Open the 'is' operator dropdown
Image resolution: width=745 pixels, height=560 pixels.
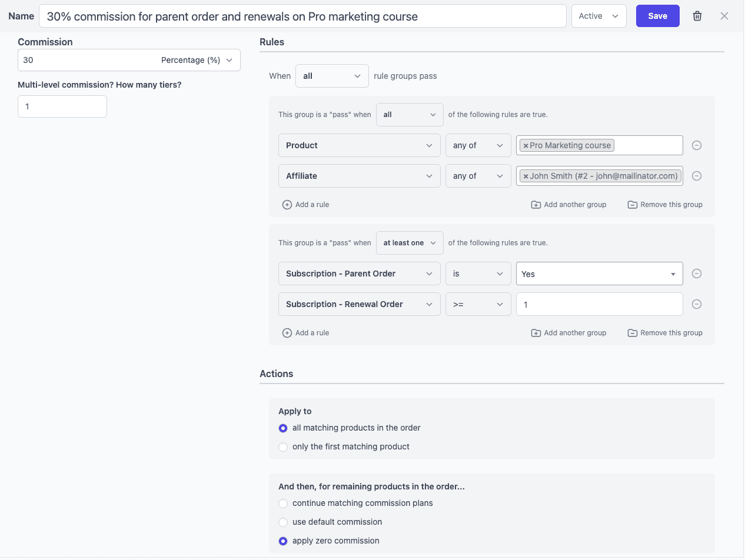(478, 274)
